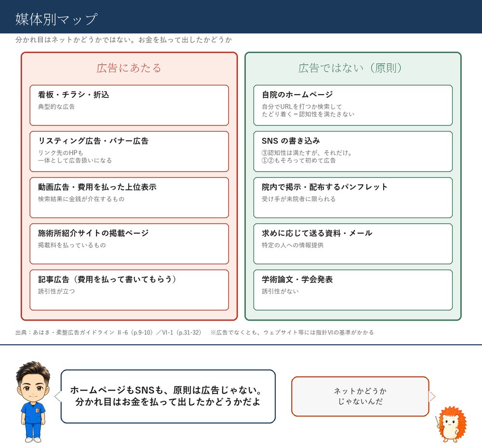Select the 看板・チラシ・折込 card

(129, 105)
